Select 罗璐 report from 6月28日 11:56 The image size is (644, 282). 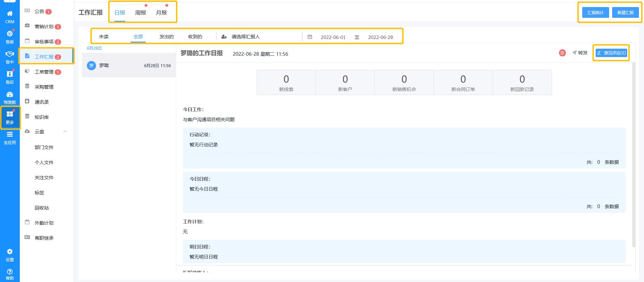point(129,65)
